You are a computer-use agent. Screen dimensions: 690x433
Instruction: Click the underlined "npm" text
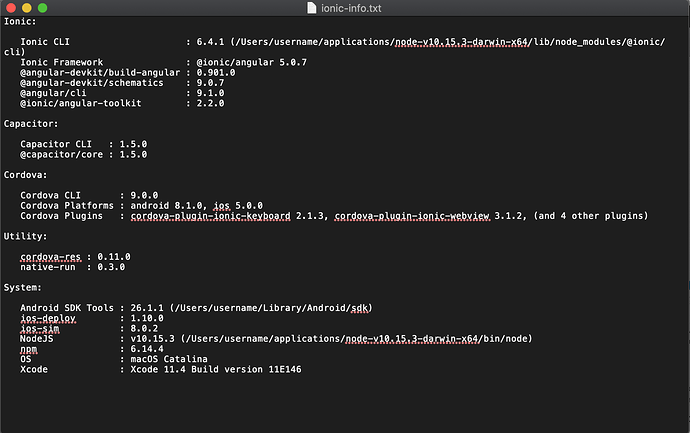(x=29, y=348)
